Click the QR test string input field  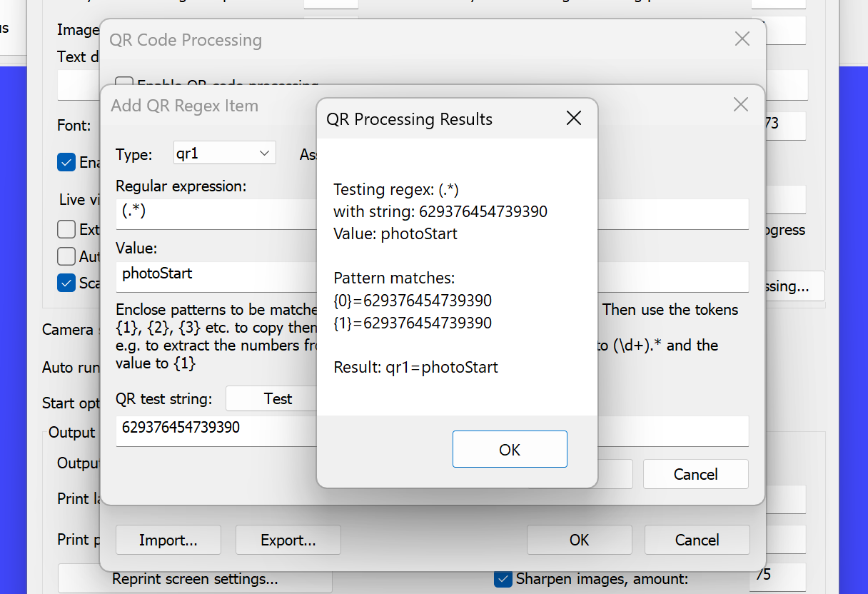point(214,429)
